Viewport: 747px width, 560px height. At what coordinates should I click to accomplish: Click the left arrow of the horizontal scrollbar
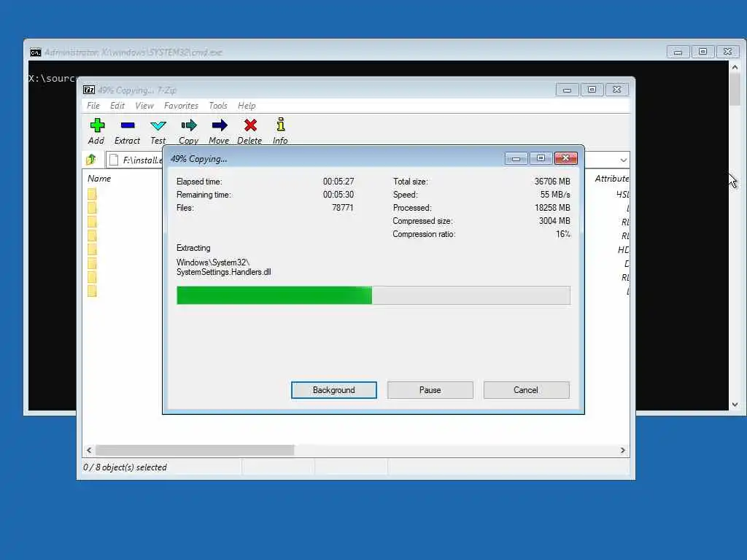(x=89, y=450)
